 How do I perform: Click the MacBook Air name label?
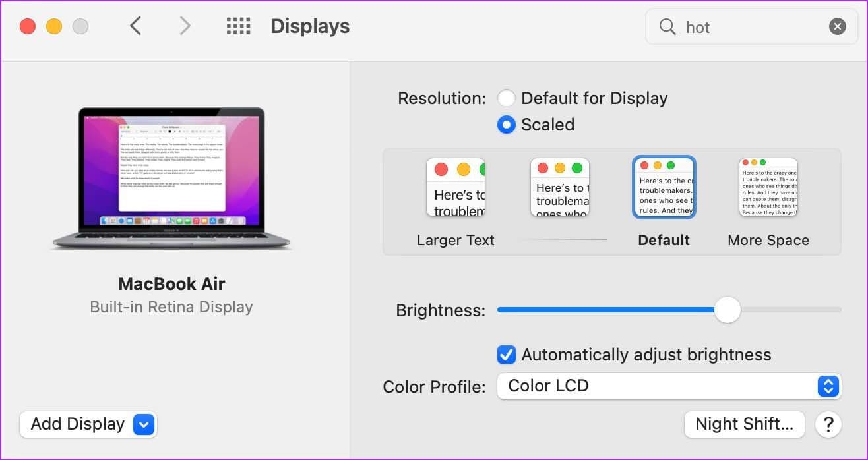point(171,284)
